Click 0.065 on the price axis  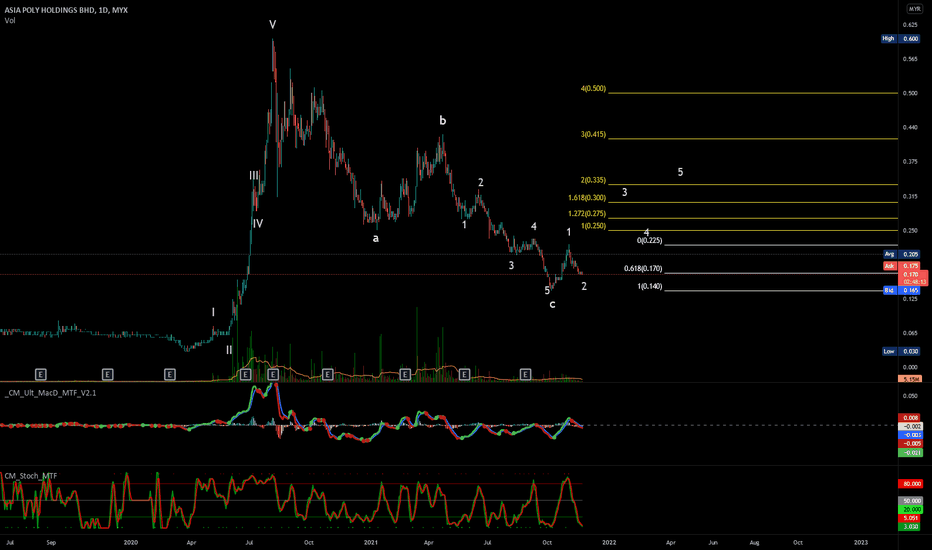point(910,333)
